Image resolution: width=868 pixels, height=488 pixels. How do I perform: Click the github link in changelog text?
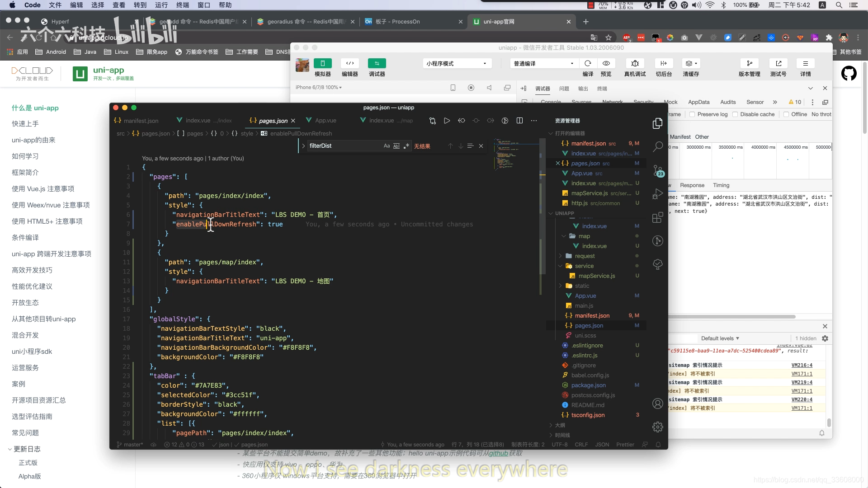coord(498,453)
